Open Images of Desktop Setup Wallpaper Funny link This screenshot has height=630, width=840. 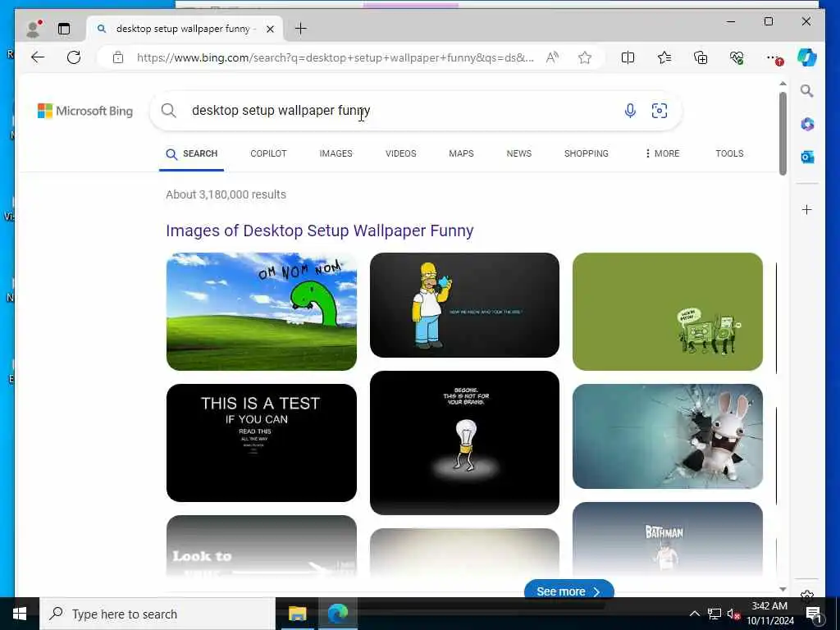point(320,231)
